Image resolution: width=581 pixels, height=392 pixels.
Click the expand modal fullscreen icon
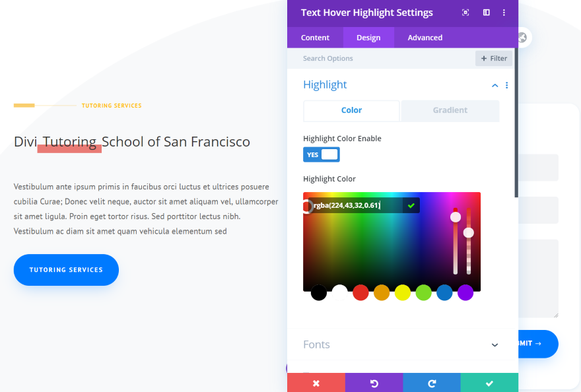[465, 13]
